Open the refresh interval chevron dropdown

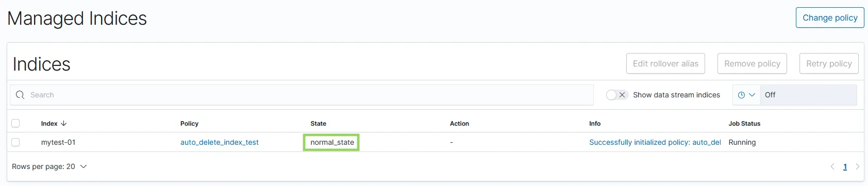point(752,95)
